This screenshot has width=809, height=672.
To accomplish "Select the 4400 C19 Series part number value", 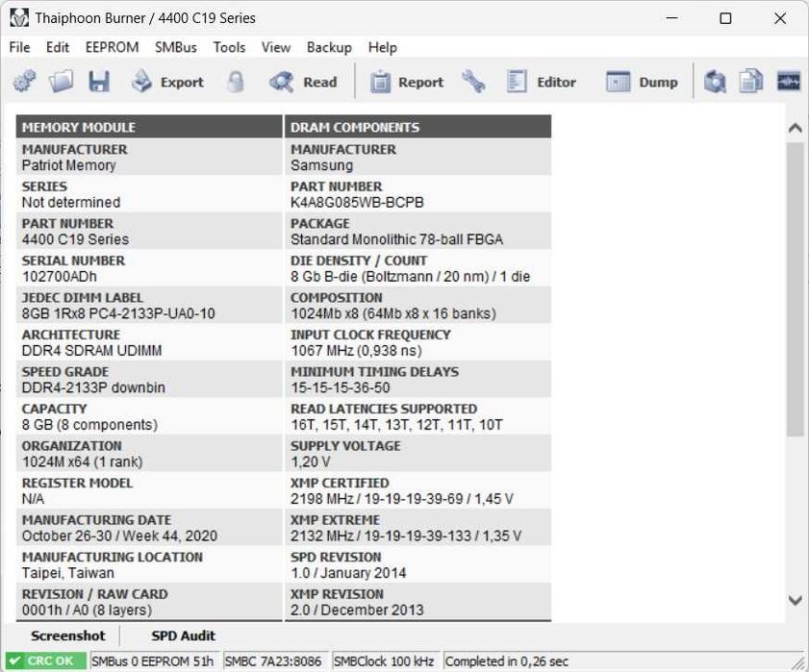I will tap(75, 239).
